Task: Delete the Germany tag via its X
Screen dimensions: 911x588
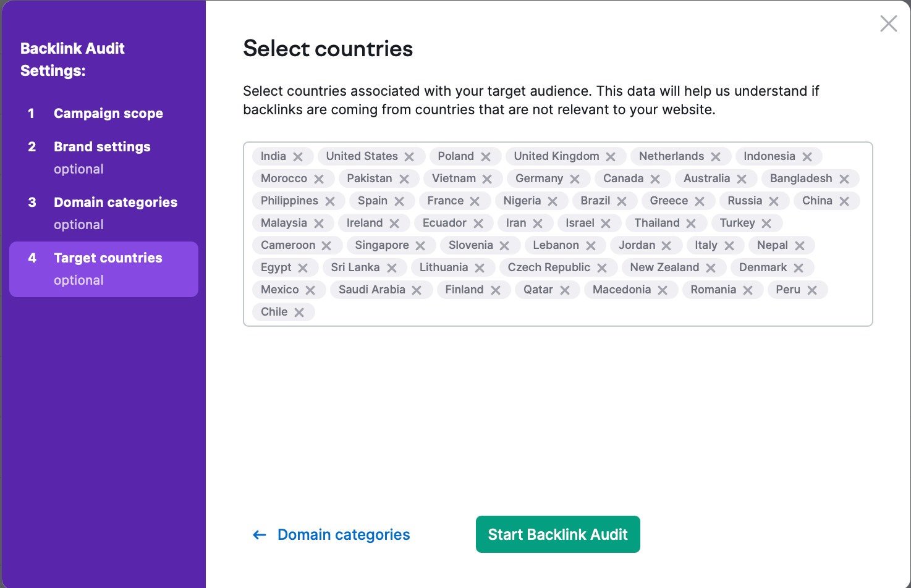Action: [575, 179]
